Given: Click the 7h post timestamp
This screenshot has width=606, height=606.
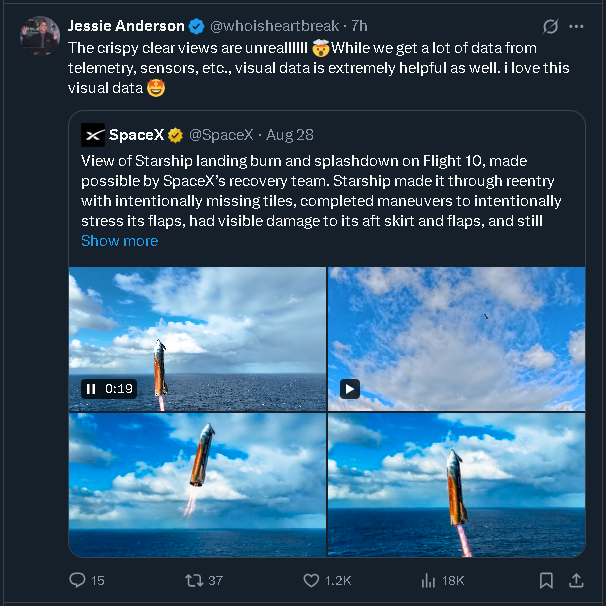Looking at the screenshot, I should pyautogui.click(x=359, y=26).
